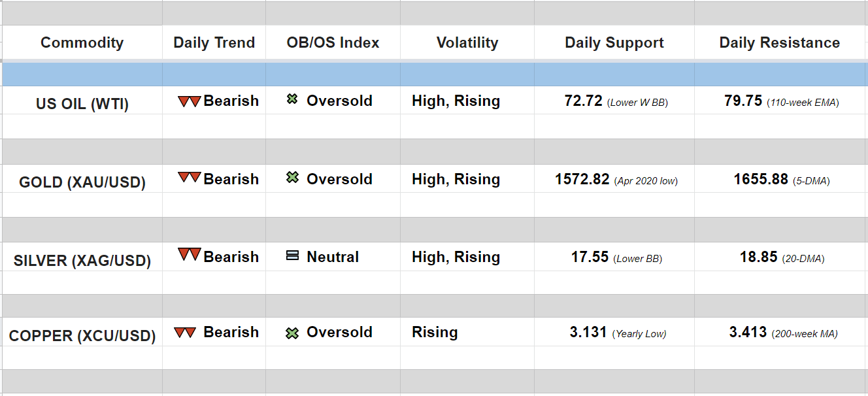Select the GOLD (XAU/USD) cell

coord(82,182)
